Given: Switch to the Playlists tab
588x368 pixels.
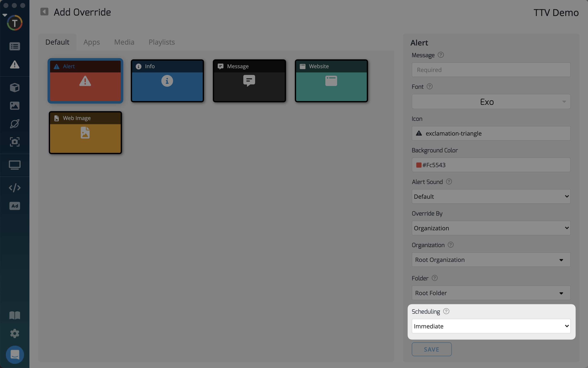Looking at the screenshot, I should (x=162, y=42).
